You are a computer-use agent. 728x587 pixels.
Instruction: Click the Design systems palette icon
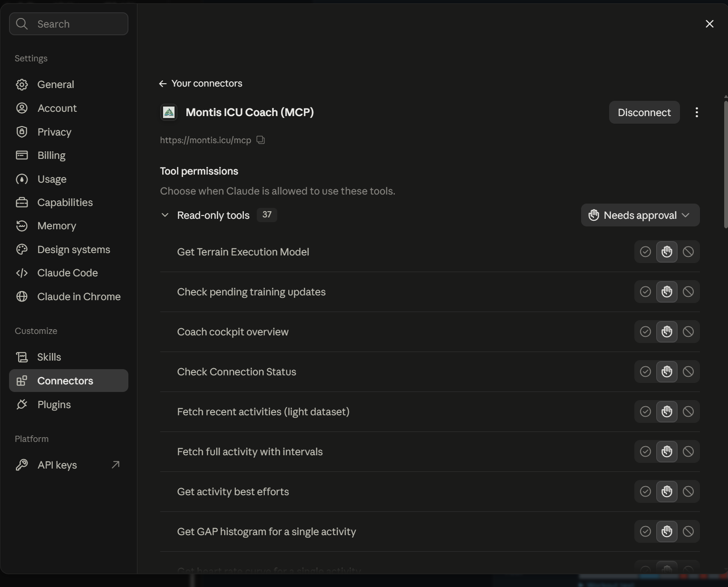point(22,249)
